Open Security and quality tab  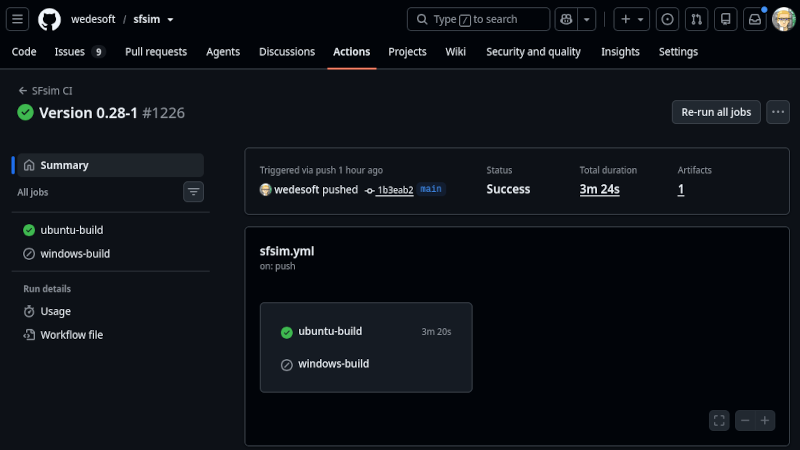click(x=533, y=52)
